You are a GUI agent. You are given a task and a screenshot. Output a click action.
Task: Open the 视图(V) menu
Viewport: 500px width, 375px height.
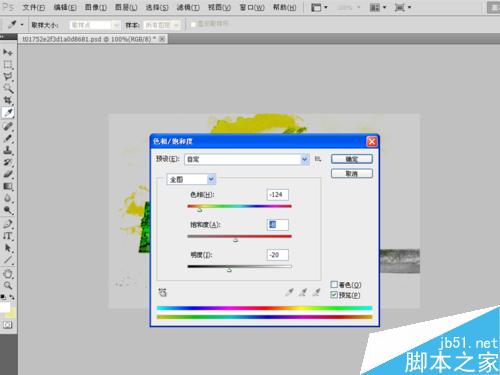(x=219, y=7)
